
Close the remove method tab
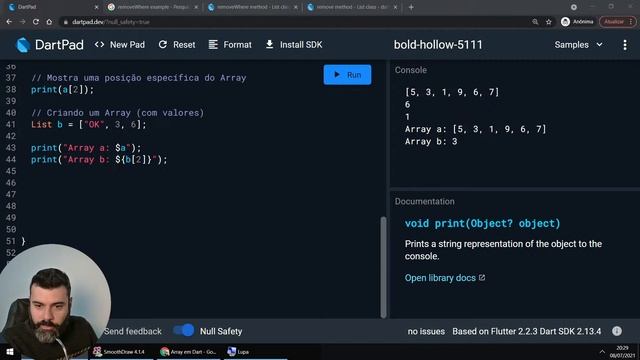(395, 7)
